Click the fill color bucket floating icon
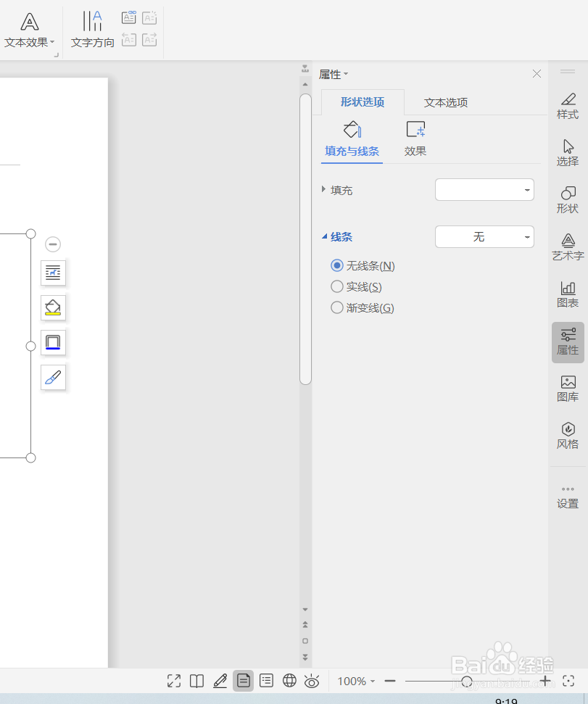Image resolution: width=588 pixels, height=704 pixels. [53, 307]
